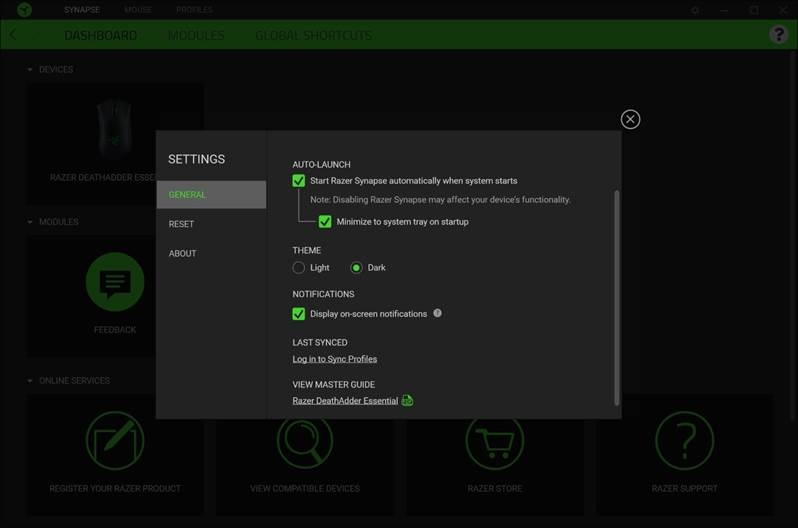Click View Compatible Devices magnifier icon
This screenshot has height=528, width=798.
click(305, 440)
